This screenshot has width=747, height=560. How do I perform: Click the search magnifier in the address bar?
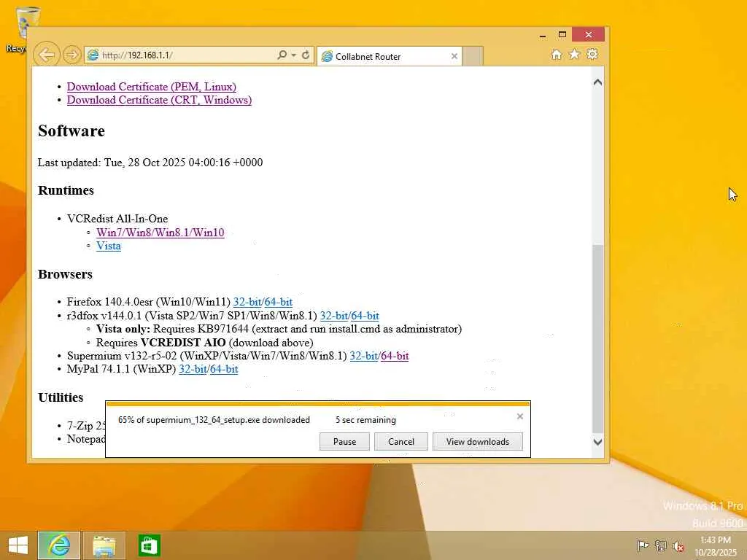coord(282,55)
